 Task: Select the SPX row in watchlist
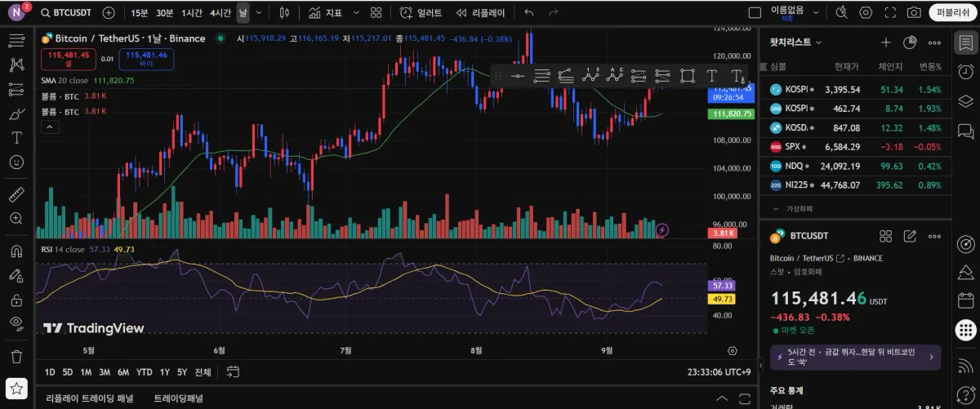tap(856, 147)
